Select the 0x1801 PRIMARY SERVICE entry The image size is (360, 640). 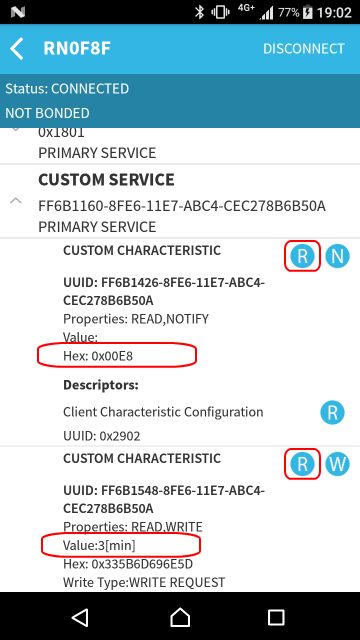pyautogui.click(x=180, y=146)
